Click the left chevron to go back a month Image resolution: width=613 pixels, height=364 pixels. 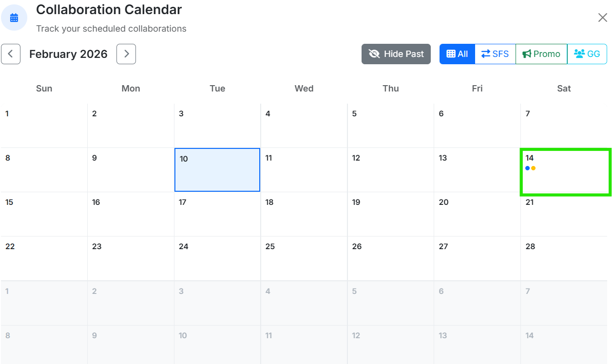(x=11, y=54)
